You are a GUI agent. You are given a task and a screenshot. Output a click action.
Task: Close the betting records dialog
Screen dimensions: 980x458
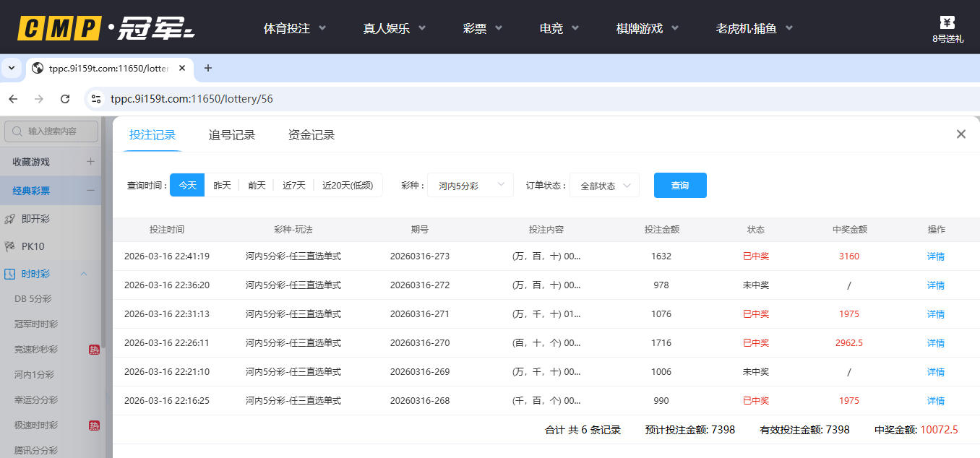tap(960, 134)
